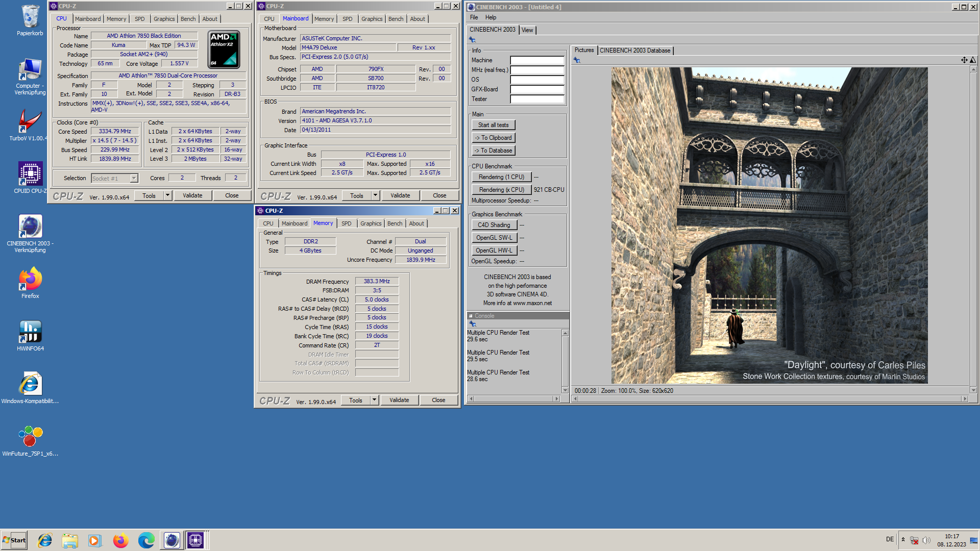Run the C4D Shading benchmark
Image resolution: width=980 pixels, height=551 pixels.
[494, 225]
